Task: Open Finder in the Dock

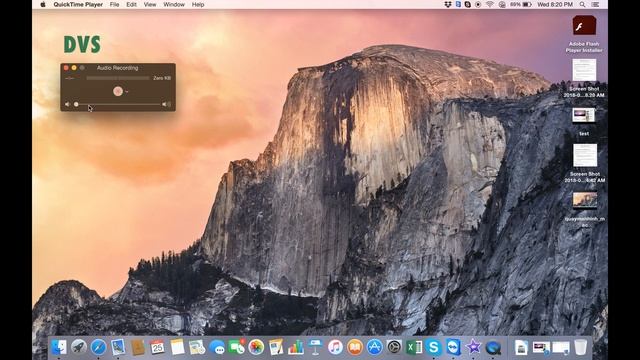Action: pos(59,347)
